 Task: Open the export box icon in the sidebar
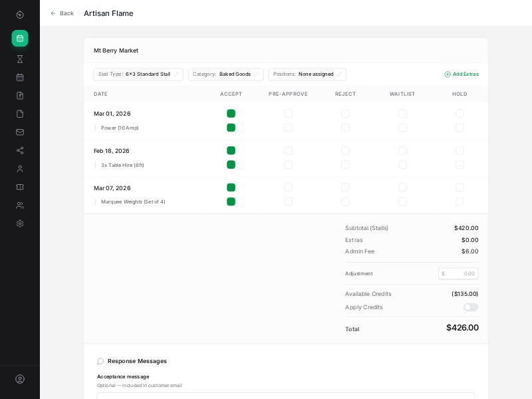pos(20,96)
